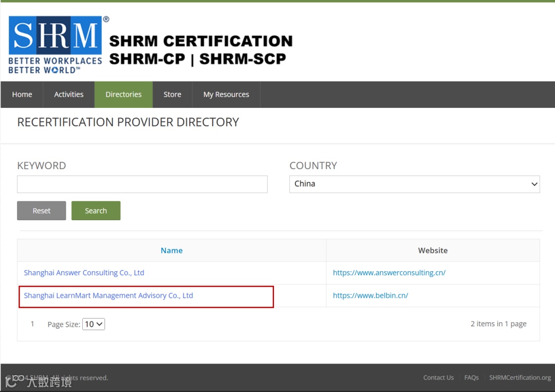Focus the Keyword input field
Image resolution: width=555 pixels, height=392 pixels.
pyautogui.click(x=142, y=184)
